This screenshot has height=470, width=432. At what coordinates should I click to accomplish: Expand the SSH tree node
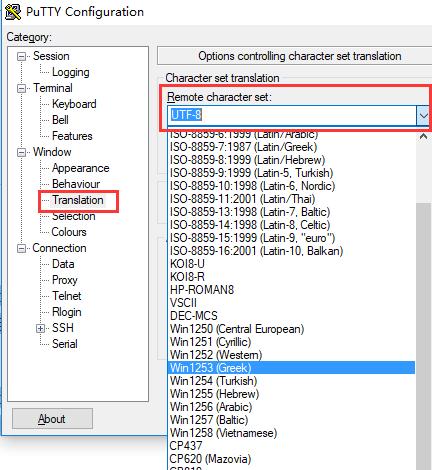40,328
